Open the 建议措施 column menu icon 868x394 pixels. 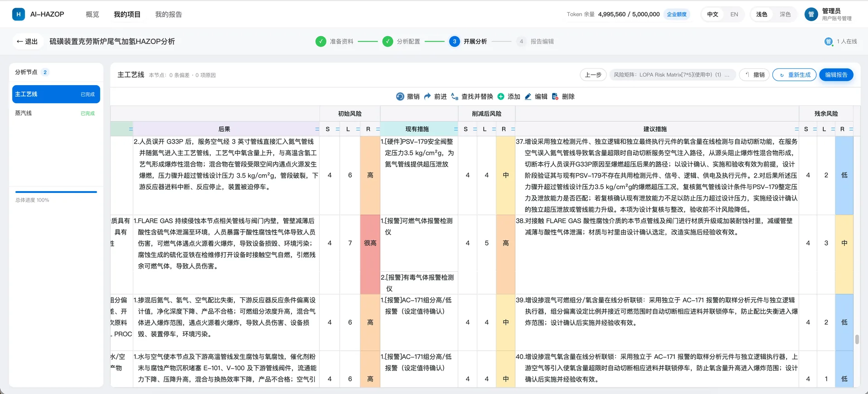pos(797,129)
